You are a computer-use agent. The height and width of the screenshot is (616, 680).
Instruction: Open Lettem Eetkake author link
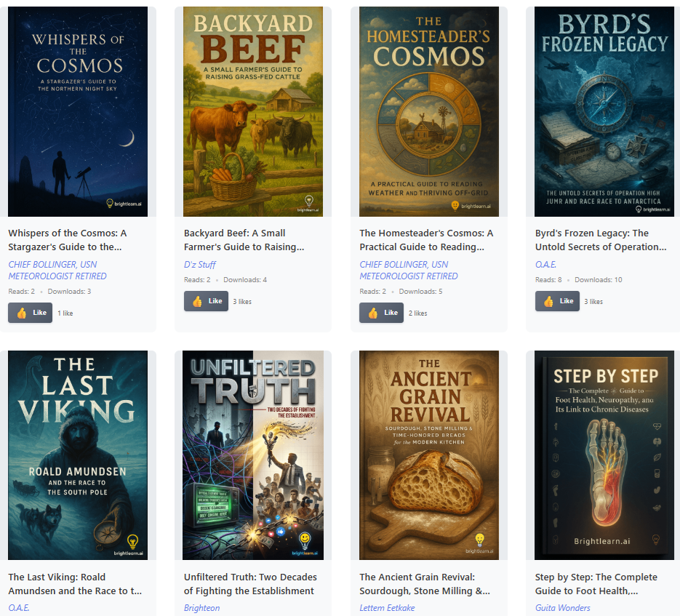387,608
